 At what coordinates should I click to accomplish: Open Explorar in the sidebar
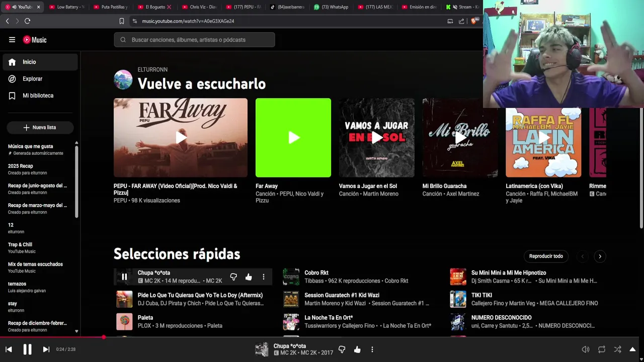[40, 79]
